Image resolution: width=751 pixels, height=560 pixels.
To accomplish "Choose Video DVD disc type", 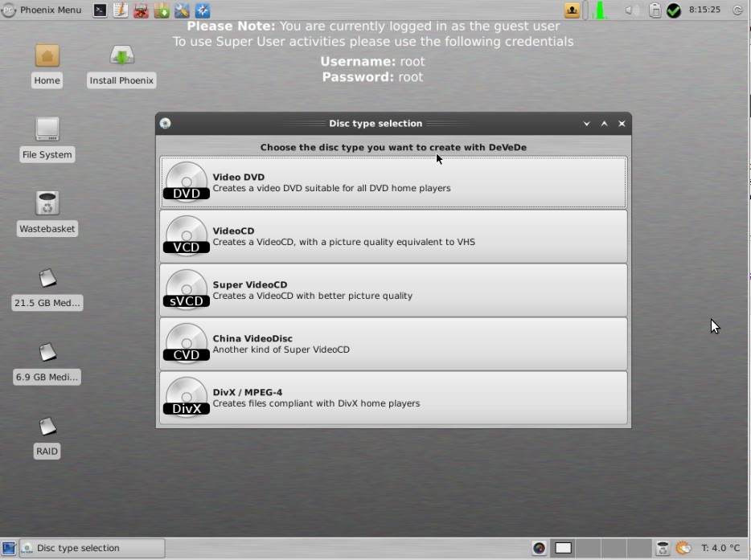I will [x=393, y=182].
